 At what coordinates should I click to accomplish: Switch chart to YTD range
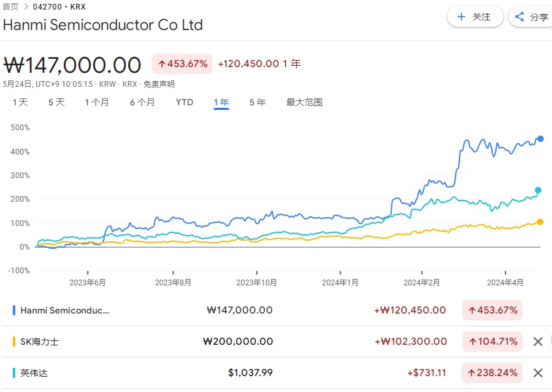click(184, 102)
